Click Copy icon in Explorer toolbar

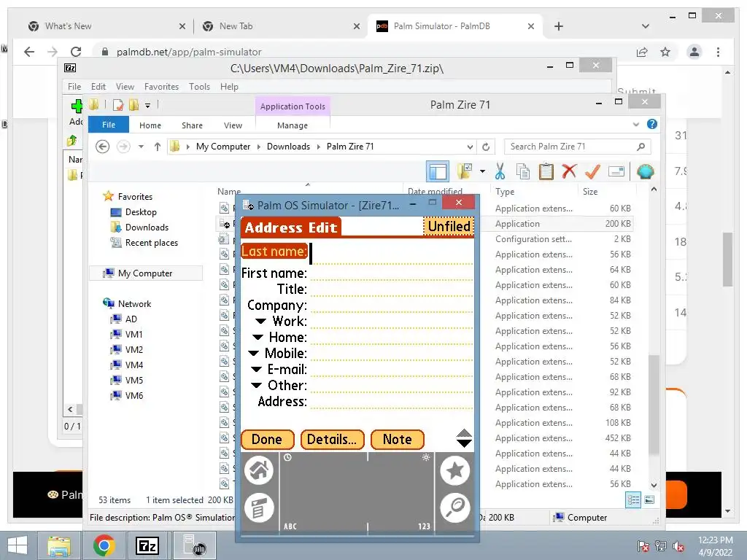523,171
